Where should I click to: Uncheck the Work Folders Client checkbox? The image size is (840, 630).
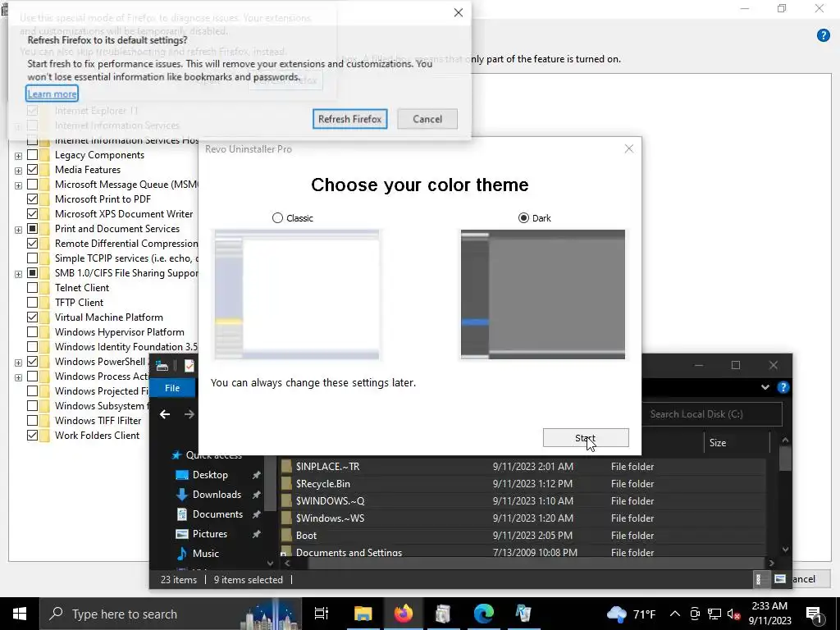click(x=33, y=436)
